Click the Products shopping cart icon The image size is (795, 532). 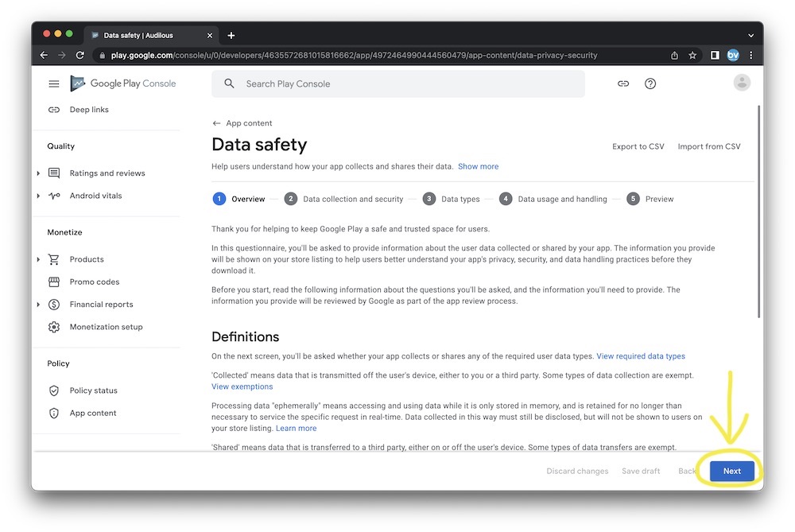click(54, 259)
